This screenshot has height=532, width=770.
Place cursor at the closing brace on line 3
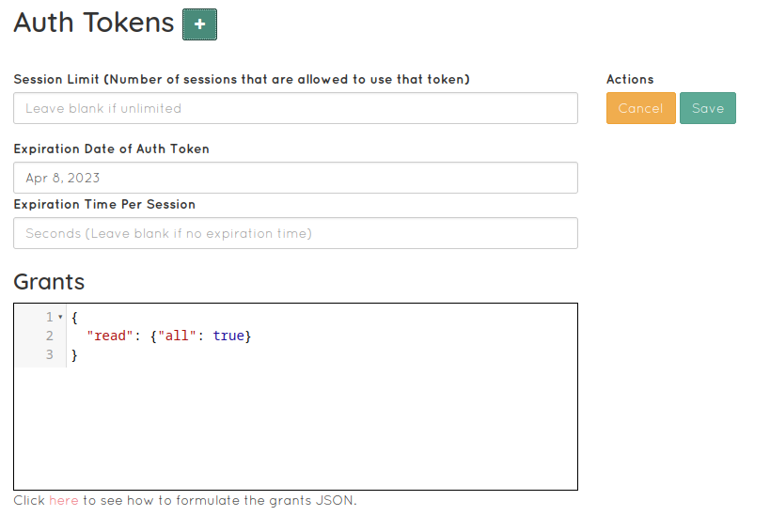74,355
